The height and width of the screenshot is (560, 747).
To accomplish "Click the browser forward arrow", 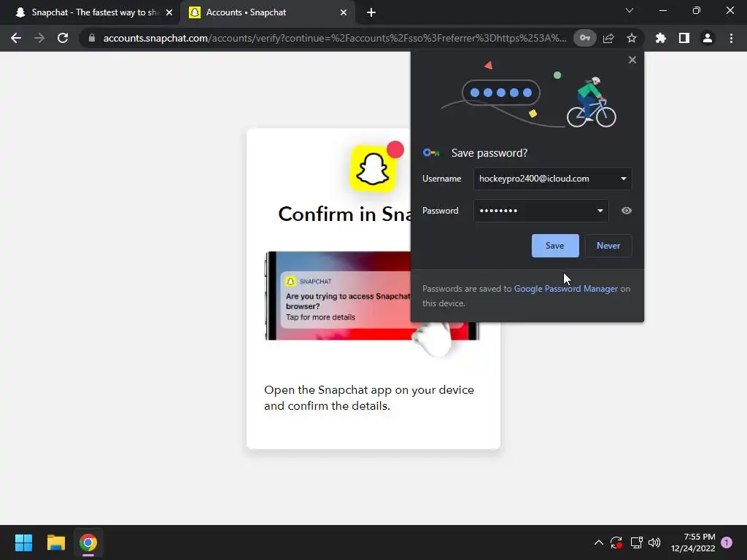I will point(39,38).
